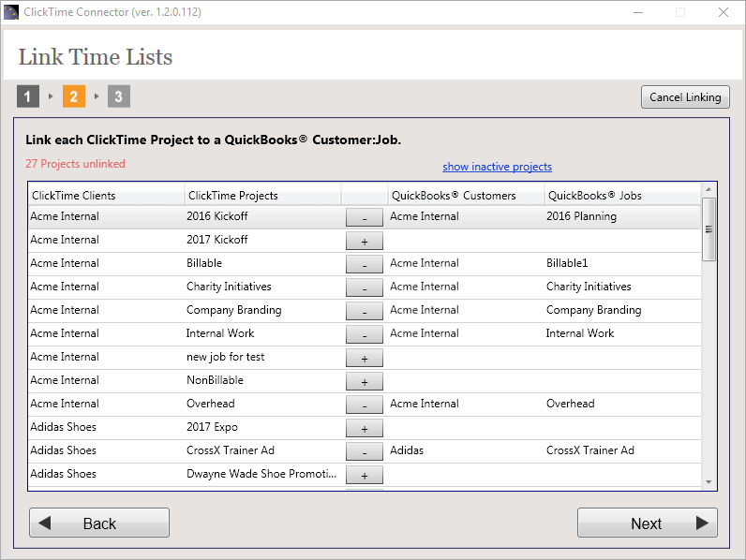Sort by ClickTime Projects column header
The width and height of the screenshot is (746, 560).
tap(262, 196)
